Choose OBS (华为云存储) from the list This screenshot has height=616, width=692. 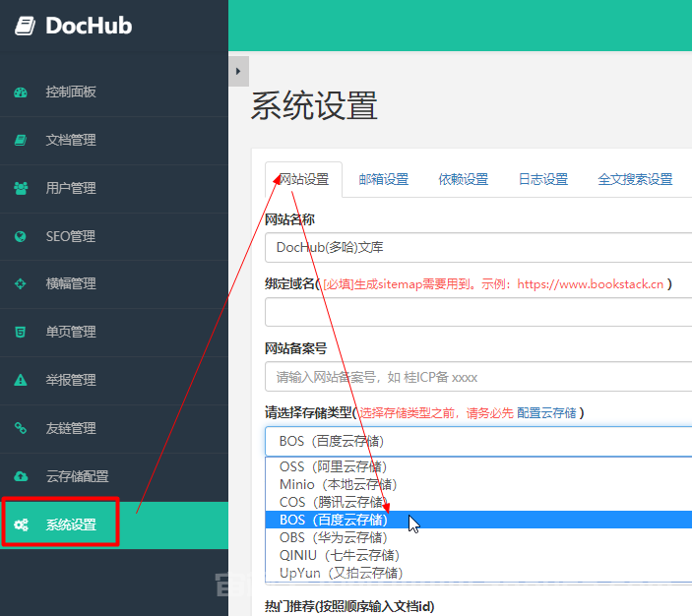[478, 537]
